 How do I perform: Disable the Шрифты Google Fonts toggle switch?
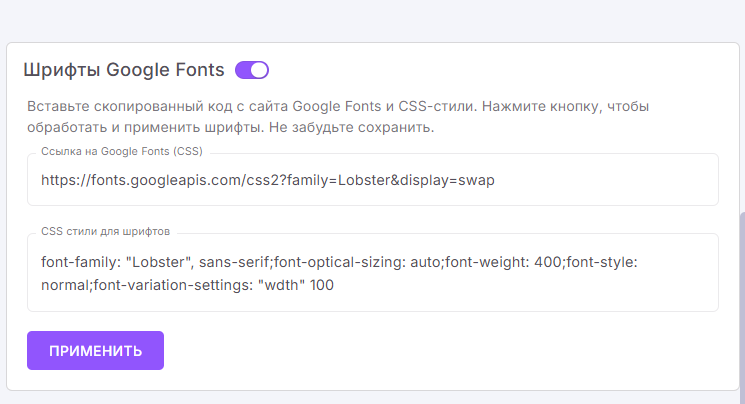pyautogui.click(x=252, y=70)
